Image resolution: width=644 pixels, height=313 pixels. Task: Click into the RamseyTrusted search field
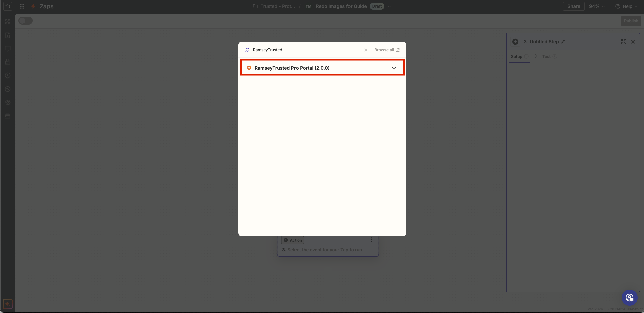tap(302, 50)
